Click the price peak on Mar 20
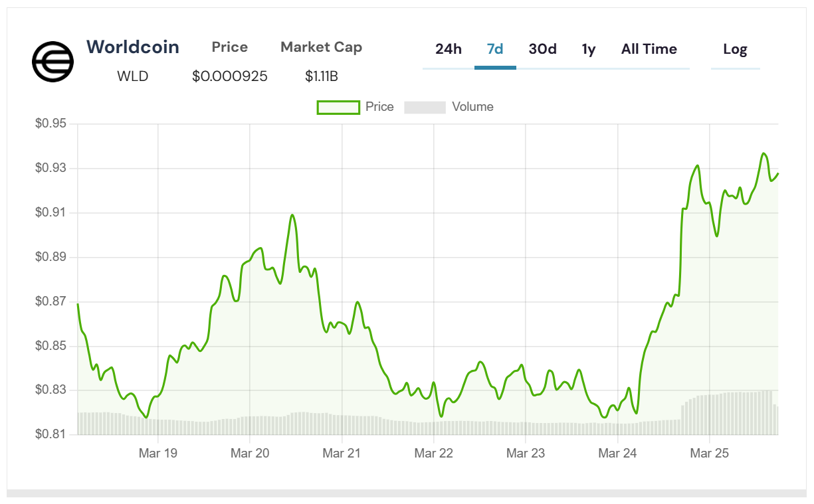This screenshot has height=504, width=814. [x=292, y=215]
